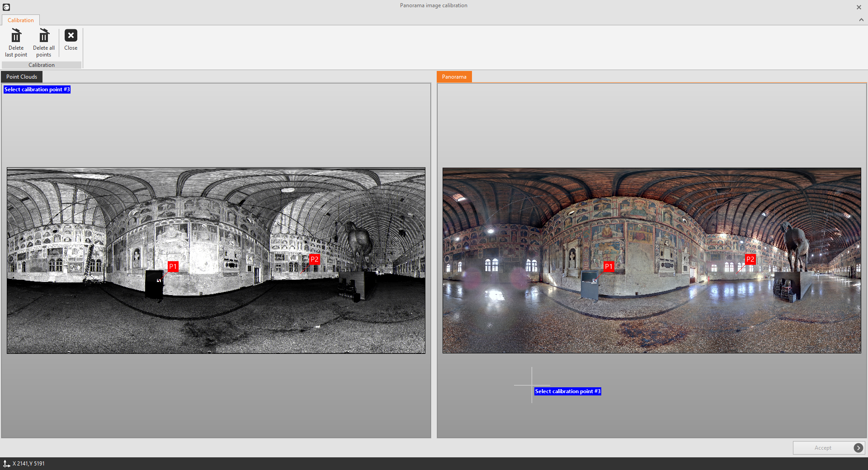
Task: Select the red P1 marker in point cloud view
Action: click(x=173, y=267)
